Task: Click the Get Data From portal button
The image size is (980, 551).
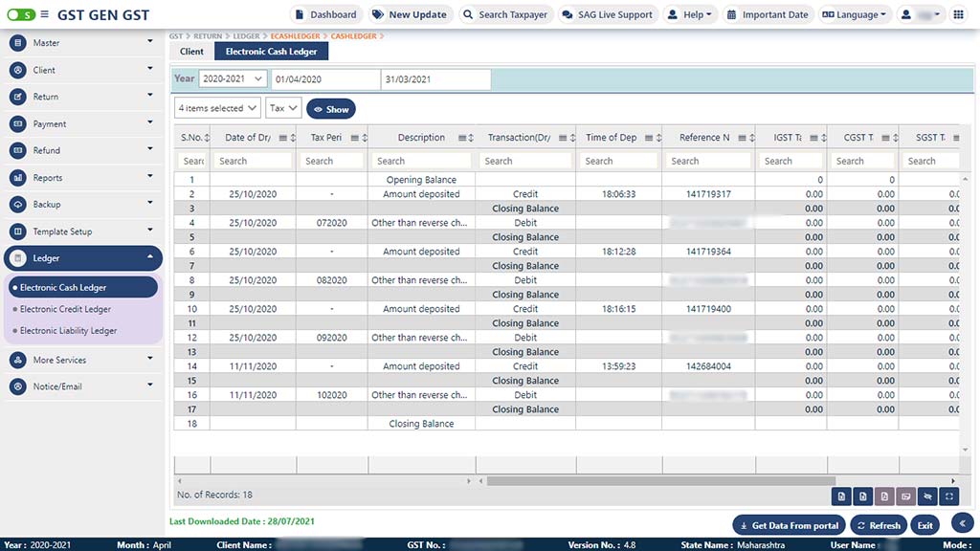Action: click(x=789, y=525)
